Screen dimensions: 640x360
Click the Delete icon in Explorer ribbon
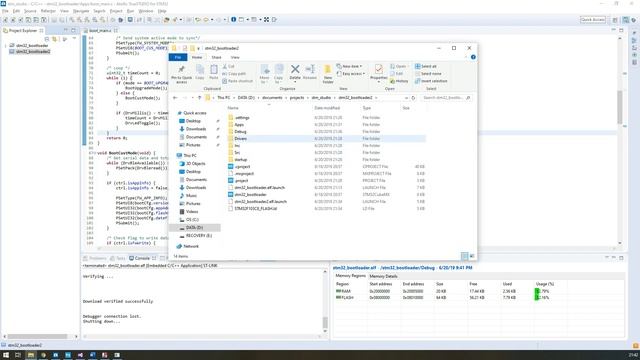click(x=295, y=69)
